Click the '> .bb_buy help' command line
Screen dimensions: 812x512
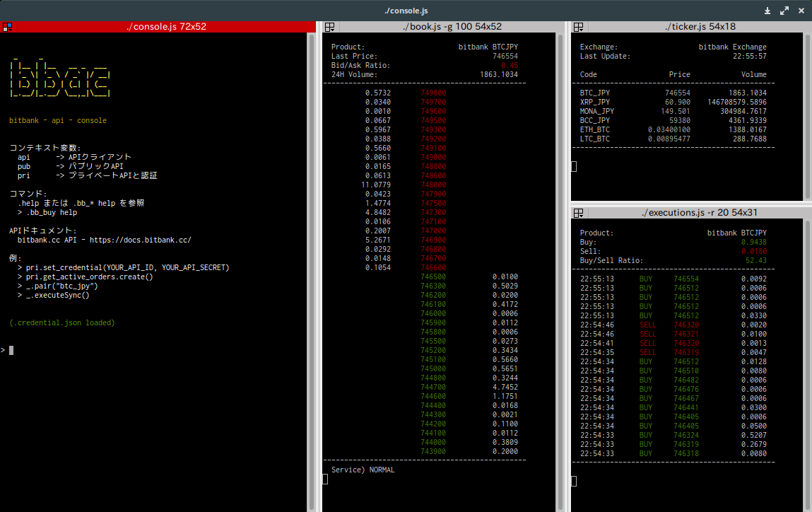[x=47, y=212]
